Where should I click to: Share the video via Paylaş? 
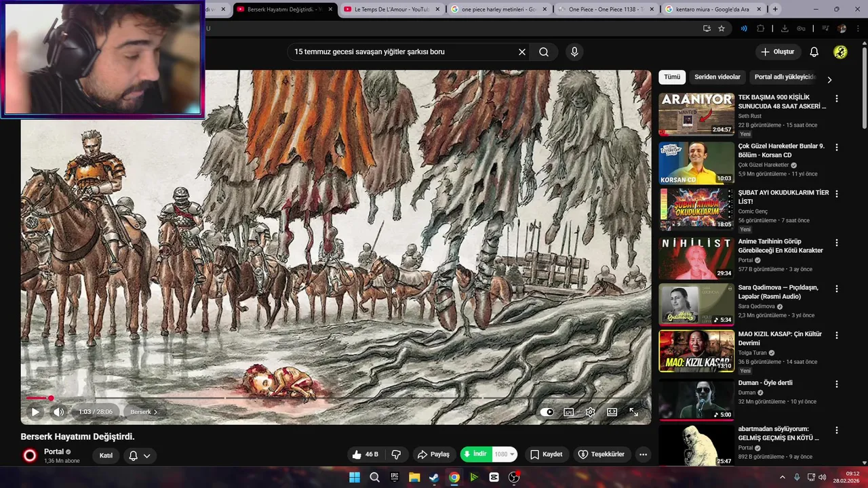point(433,454)
